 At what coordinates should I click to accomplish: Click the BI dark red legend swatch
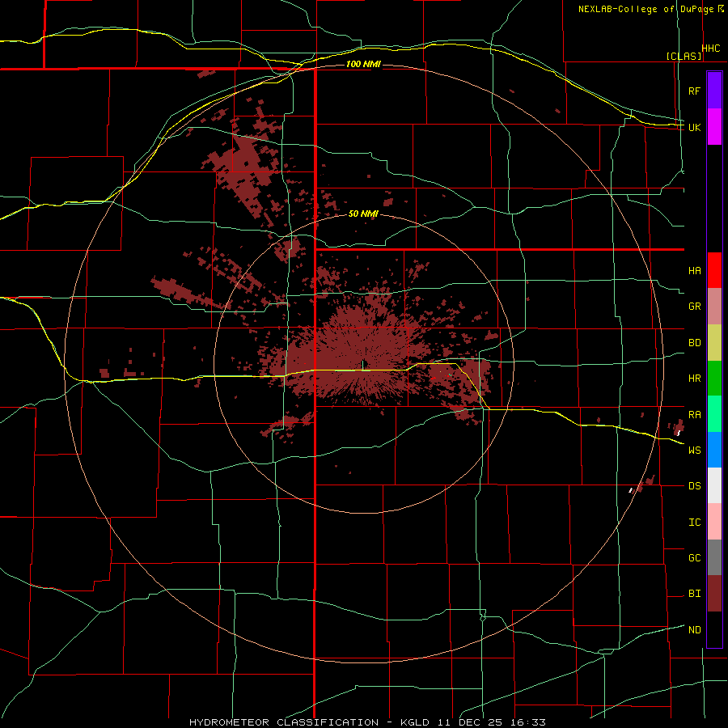tap(714, 594)
